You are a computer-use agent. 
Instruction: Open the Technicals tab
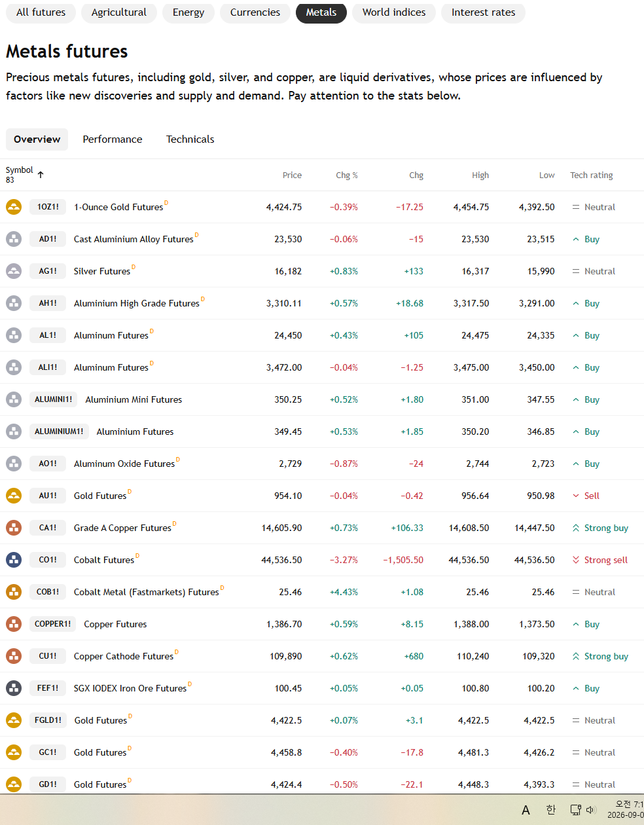click(190, 139)
